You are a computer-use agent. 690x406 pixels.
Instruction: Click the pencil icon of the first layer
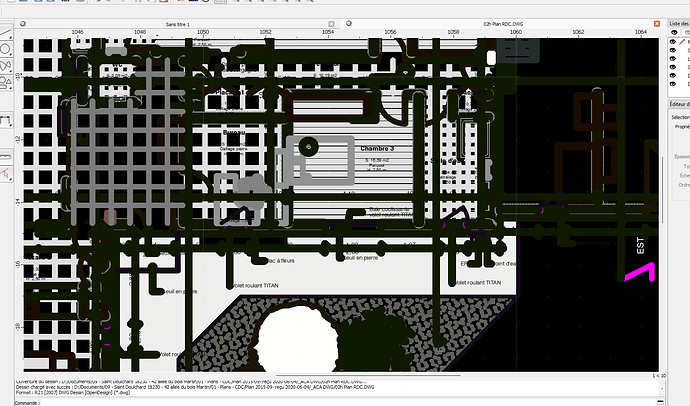[x=683, y=42]
